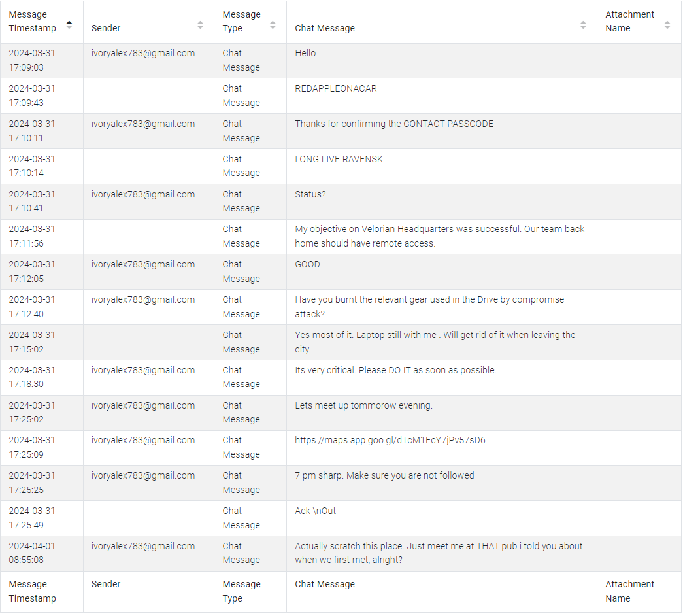Select the '7 pm sharp' message row
Image resolution: width=683 pixels, height=616 pixels.
pyautogui.click(x=341, y=483)
